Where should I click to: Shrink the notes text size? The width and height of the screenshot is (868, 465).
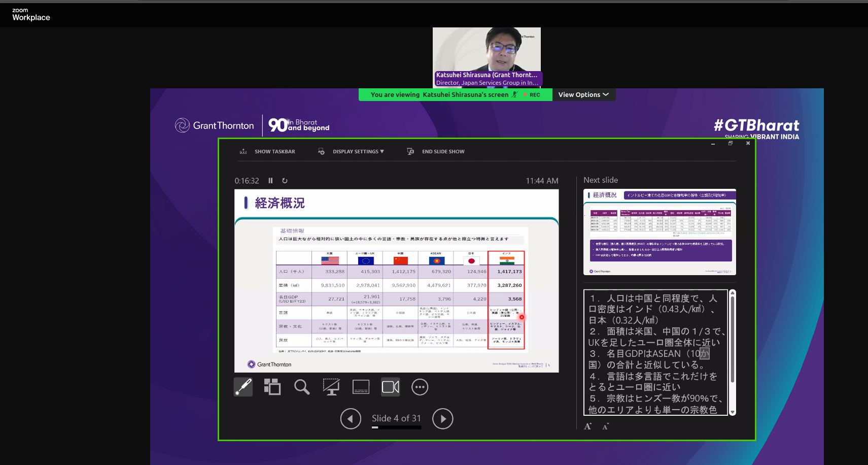[x=605, y=426]
